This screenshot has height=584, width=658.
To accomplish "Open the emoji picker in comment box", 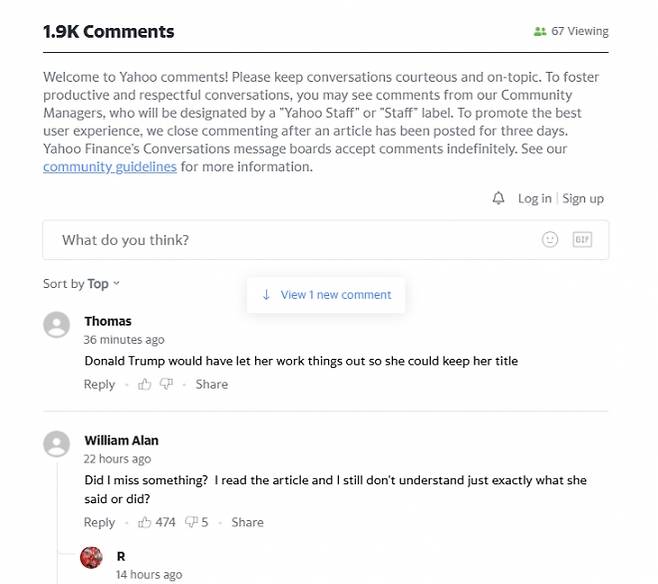I will click(x=550, y=240).
